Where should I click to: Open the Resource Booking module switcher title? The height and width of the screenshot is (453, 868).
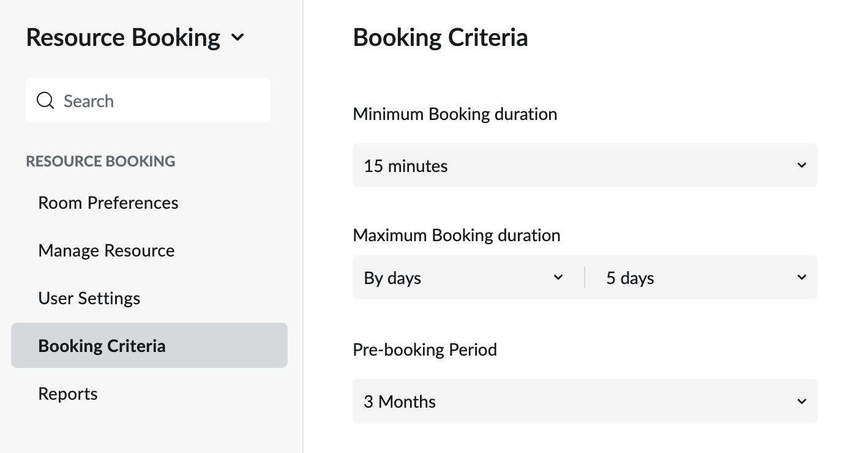click(x=123, y=38)
